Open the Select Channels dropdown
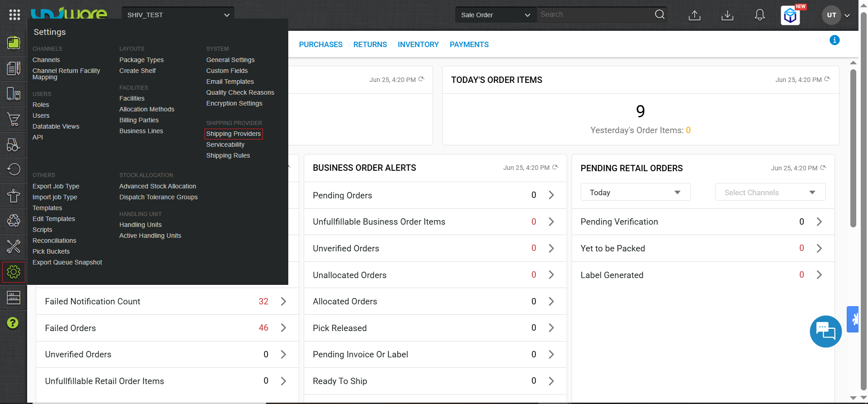The image size is (868, 404). [770, 192]
